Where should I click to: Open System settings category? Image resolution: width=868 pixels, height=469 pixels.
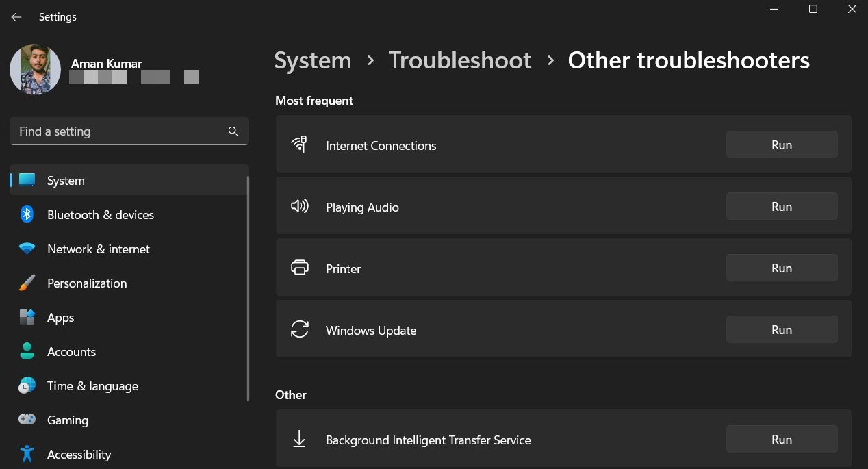click(x=129, y=180)
